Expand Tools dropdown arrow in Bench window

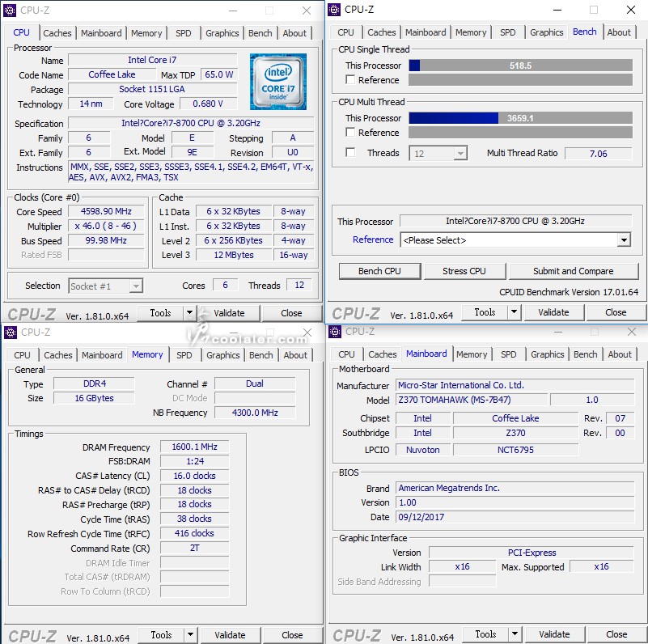514,312
